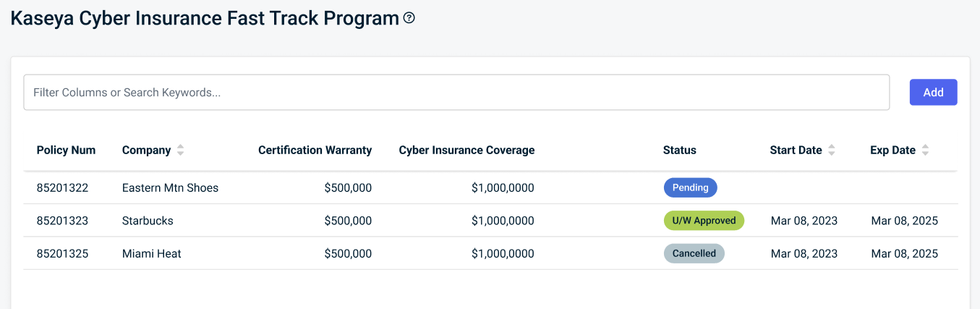Select the Starbucks company row
Screen dimensions: 980x309
click(x=490, y=221)
